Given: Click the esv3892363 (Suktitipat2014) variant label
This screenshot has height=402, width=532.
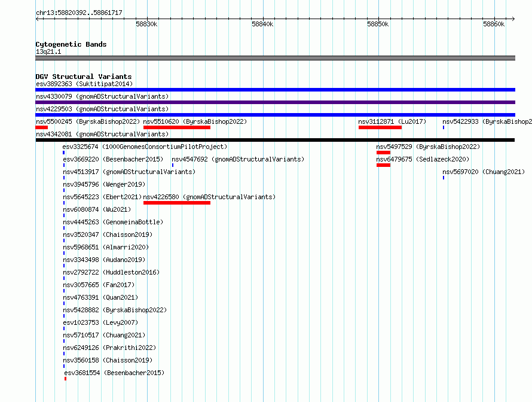Looking at the screenshot, I should 84,84.
